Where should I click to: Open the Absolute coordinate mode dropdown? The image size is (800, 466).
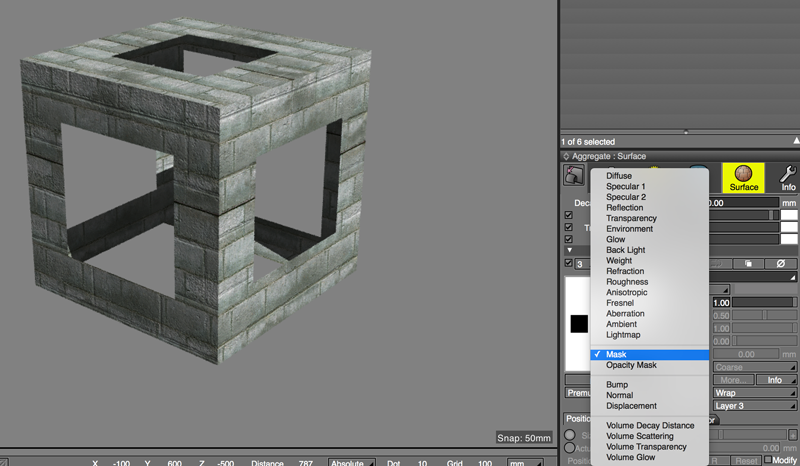tap(352, 462)
